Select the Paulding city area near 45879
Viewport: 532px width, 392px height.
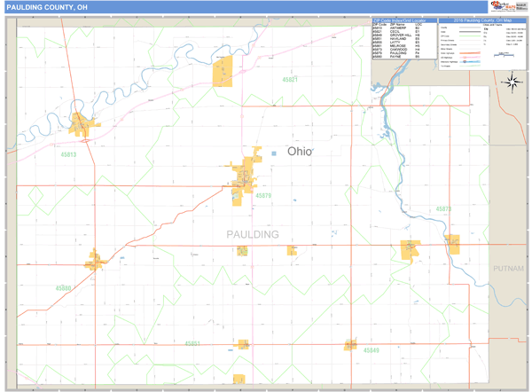pyautogui.click(x=246, y=172)
